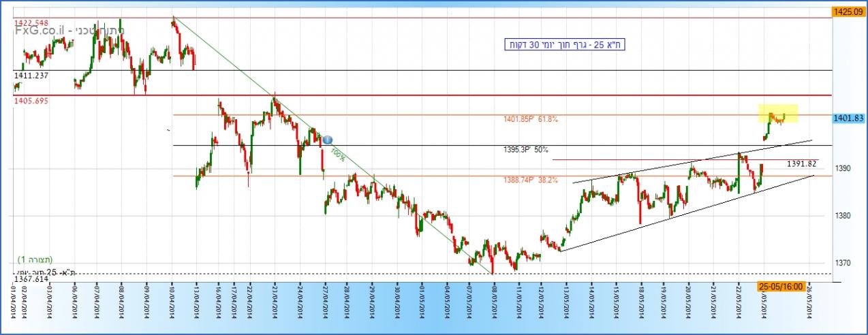
Task: Select the 1395.3 50% Fibonacci label
Action: 526,149
